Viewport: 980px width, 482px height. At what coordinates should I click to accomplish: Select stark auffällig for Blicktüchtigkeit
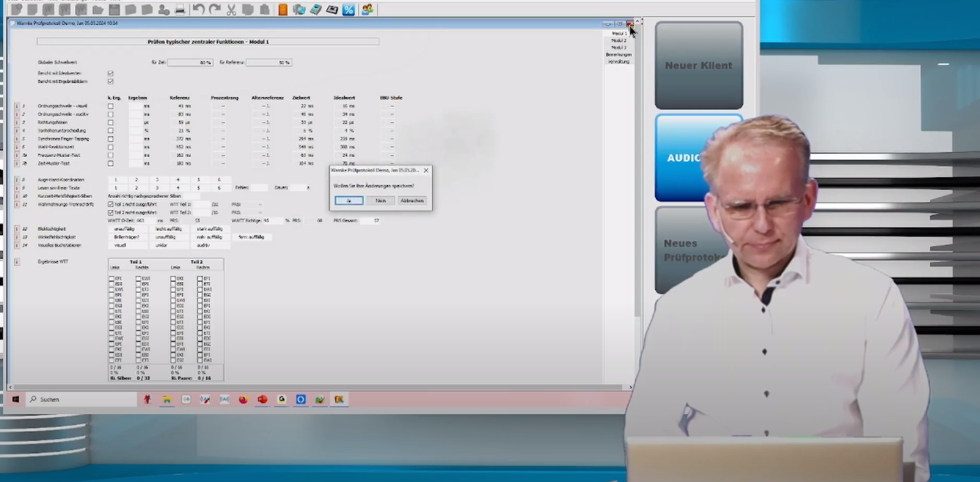point(210,229)
